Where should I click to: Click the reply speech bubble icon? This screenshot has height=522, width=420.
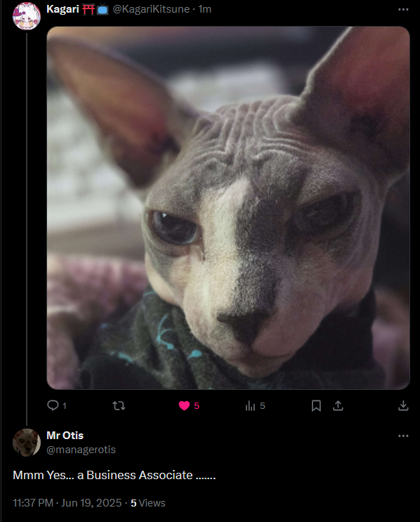coord(53,405)
